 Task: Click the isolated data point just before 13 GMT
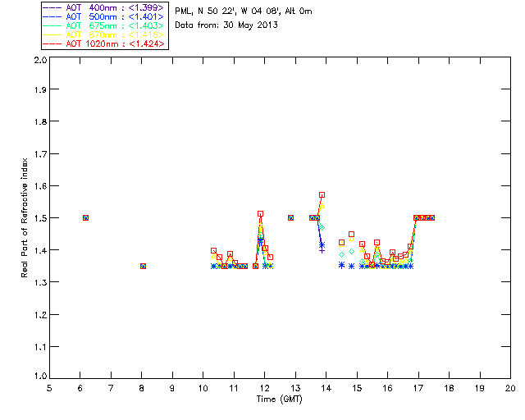pyautogui.click(x=290, y=217)
